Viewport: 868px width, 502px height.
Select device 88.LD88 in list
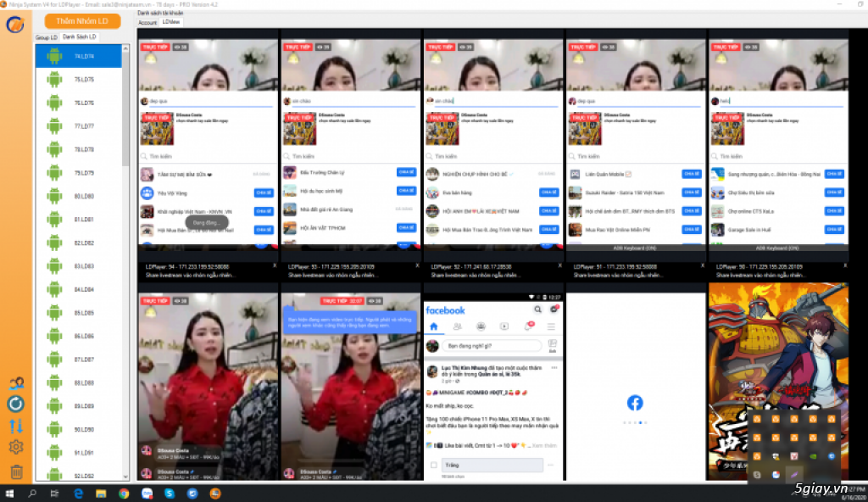(79, 382)
